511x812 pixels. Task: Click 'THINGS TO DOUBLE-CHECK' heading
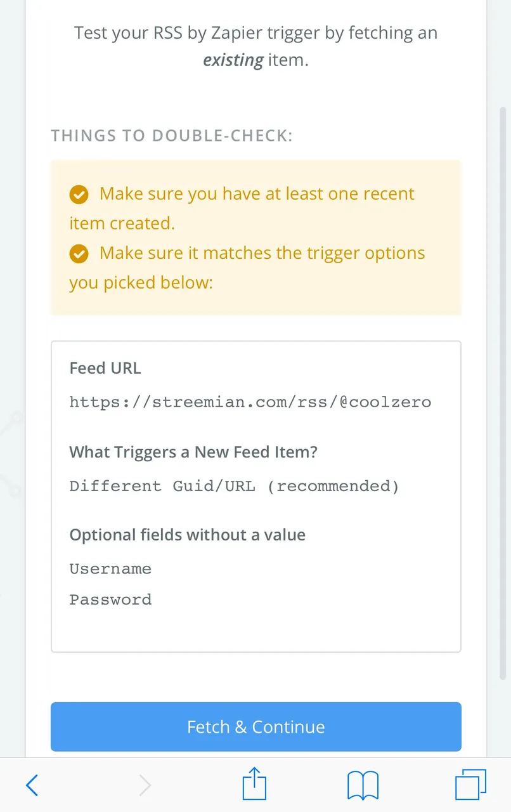tap(172, 136)
